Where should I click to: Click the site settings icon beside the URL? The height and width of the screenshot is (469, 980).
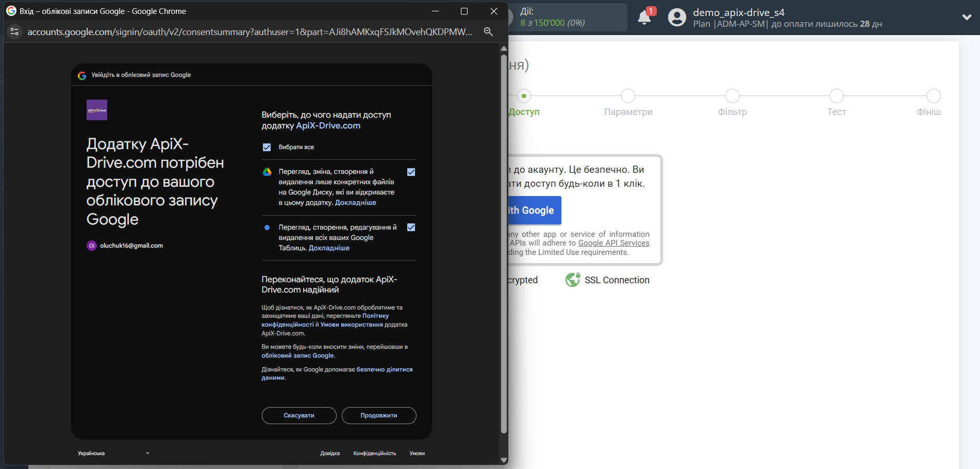[x=14, y=31]
